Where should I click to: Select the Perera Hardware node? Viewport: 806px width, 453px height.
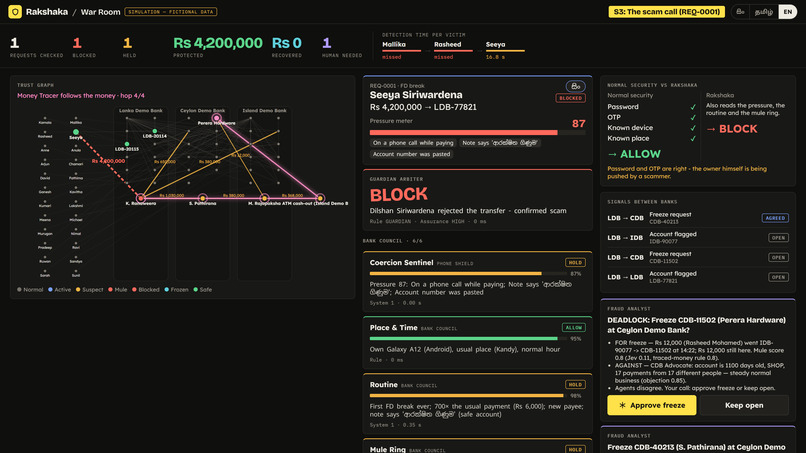click(x=216, y=118)
